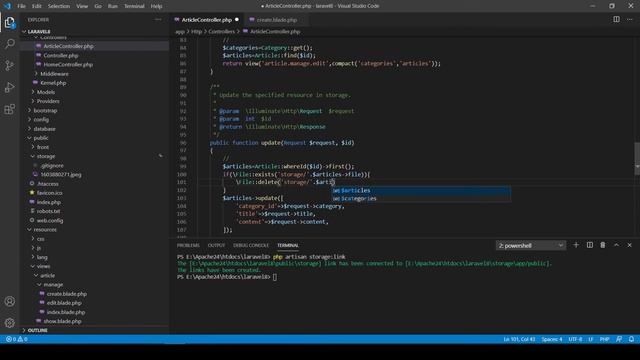Maximize the panel with up chevron
640x360 pixels.
click(x=616, y=245)
